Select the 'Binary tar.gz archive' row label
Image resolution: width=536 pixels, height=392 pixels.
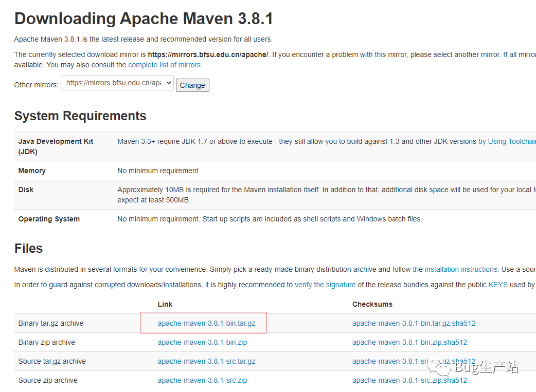point(51,323)
